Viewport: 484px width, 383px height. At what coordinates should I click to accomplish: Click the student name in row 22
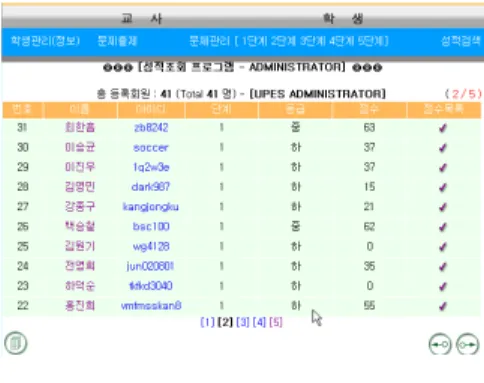click(x=80, y=306)
